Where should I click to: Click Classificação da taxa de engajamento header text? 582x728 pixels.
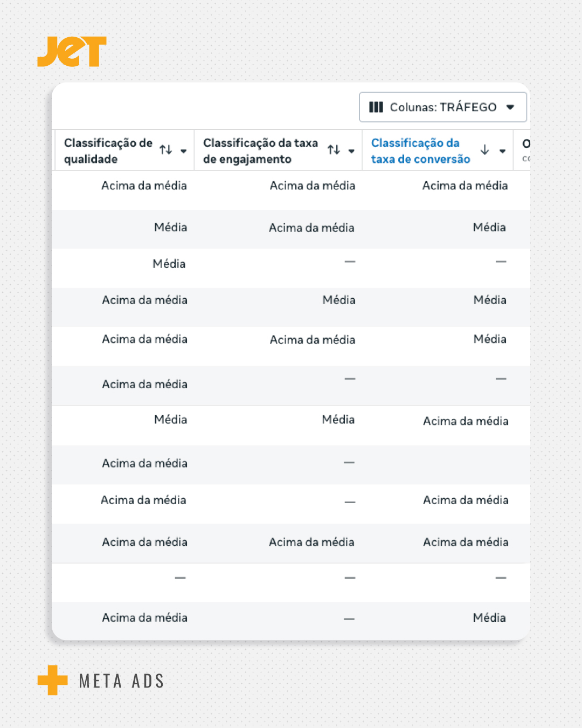260,150
